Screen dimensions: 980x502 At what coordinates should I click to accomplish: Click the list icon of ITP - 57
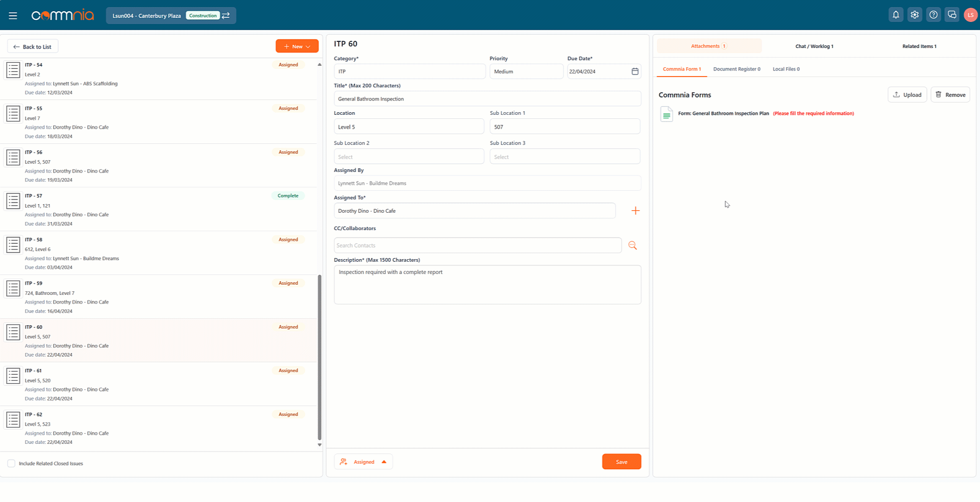coord(13,201)
